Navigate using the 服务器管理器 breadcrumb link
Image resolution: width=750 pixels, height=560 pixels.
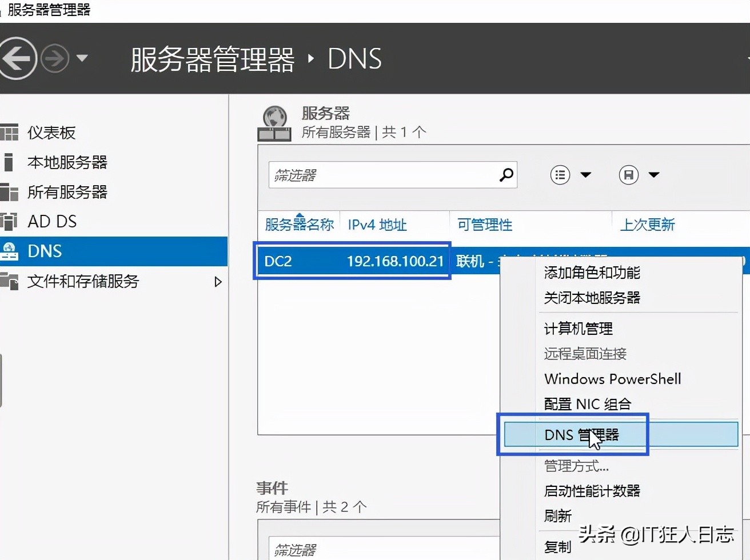(x=212, y=59)
